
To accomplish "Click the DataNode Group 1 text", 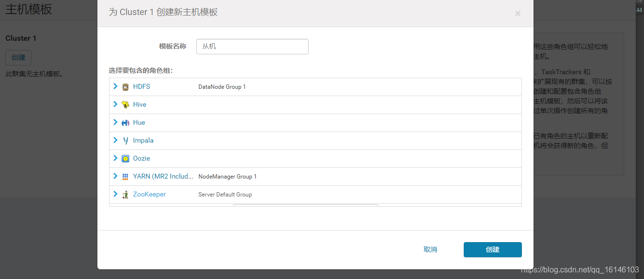I will point(222,87).
